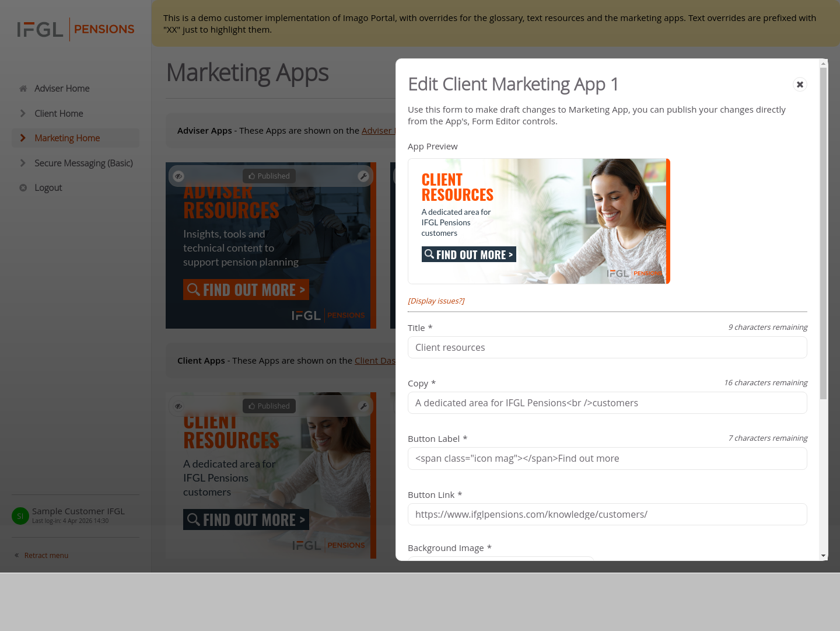Expand the Client Home chevron
Screen dimensions: 840x631
23,113
